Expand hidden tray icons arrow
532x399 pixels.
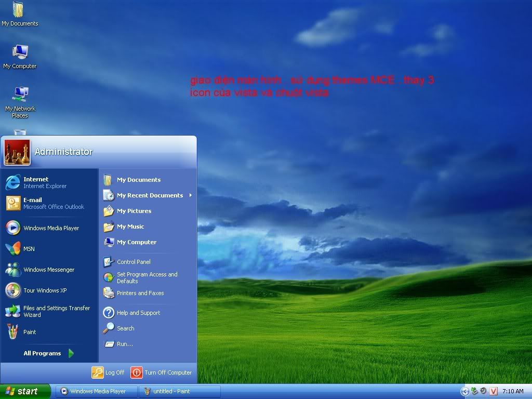tap(465, 392)
